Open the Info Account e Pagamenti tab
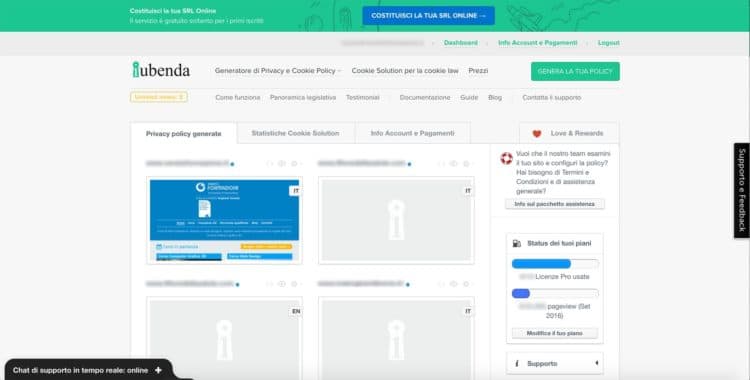 coord(412,133)
